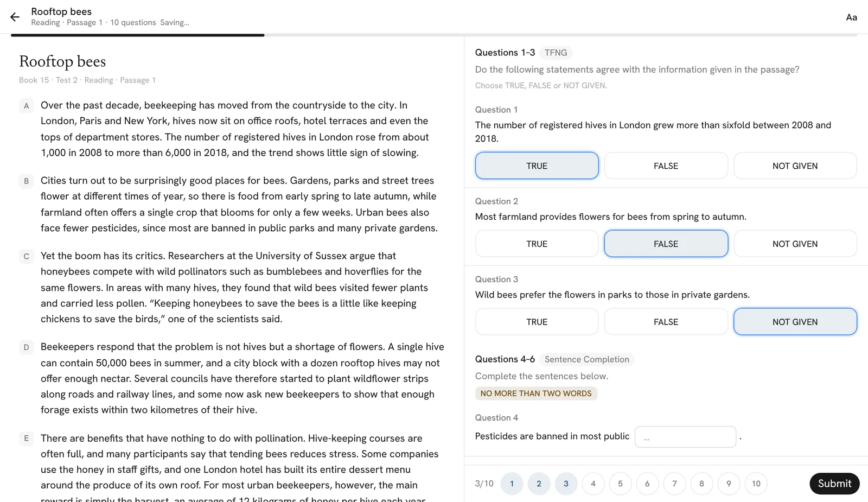Screen dimensions: 868x502
Task: Click the Saving... status text
Action: [x=175, y=23]
